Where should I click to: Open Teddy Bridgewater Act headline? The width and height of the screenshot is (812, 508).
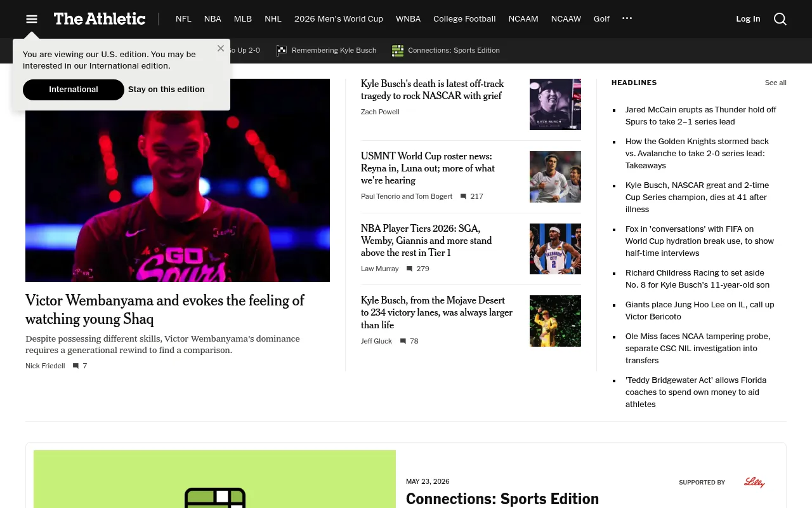pyautogui.click(x=696, y=392)
